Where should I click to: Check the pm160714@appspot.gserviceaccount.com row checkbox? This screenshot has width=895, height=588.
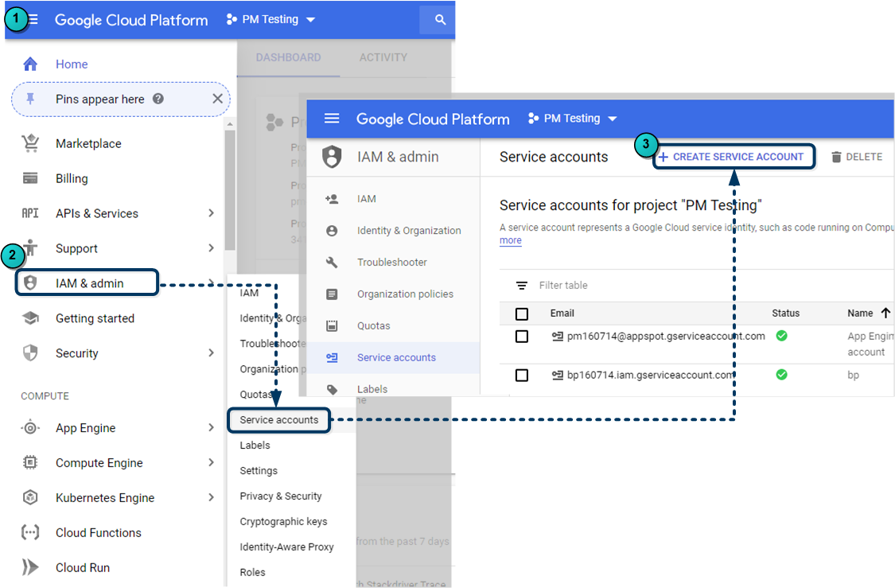click(522, 337)
